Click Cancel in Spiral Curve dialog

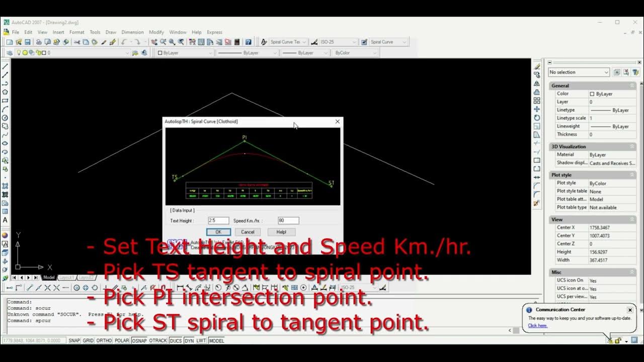point(248,232)
